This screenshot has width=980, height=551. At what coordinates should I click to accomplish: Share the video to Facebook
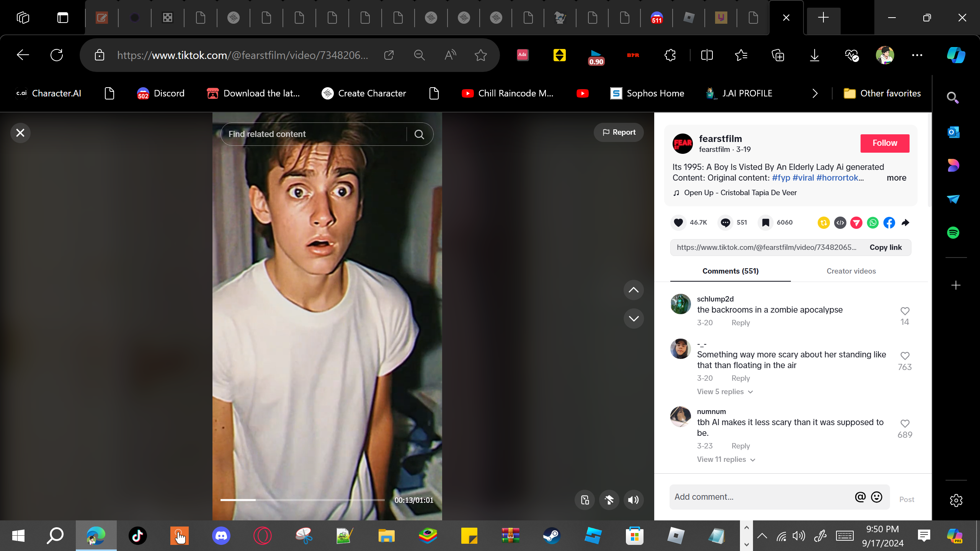click(889, 222)
